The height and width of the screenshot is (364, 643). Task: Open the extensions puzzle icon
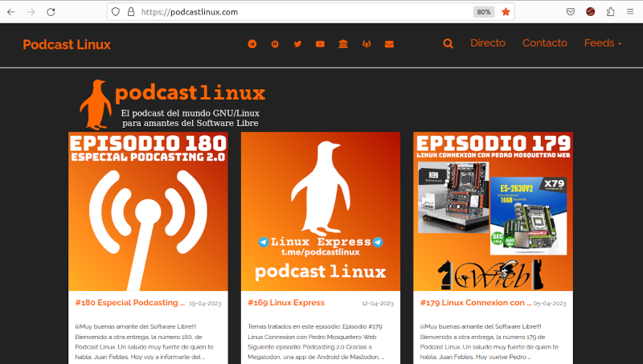[610, 12]
